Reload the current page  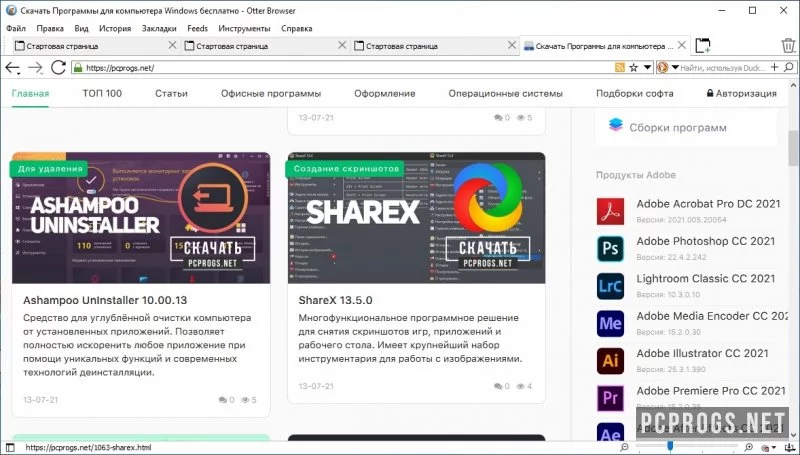[x=58, y=67]
